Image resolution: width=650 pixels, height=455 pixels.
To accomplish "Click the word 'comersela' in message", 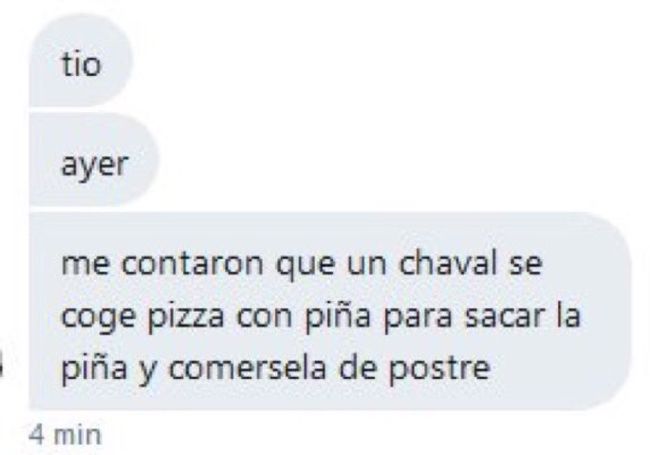I will (x=247, y=368).
